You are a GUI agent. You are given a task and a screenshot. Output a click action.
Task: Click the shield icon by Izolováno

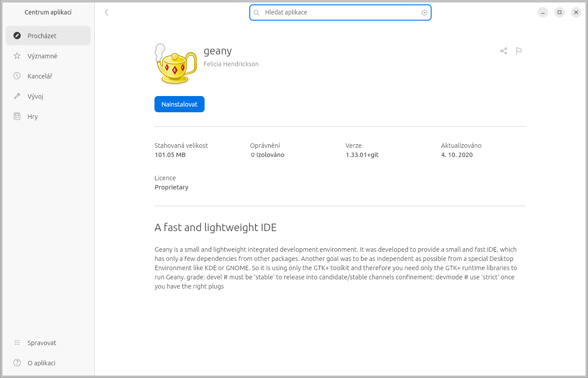click(253, 155)
